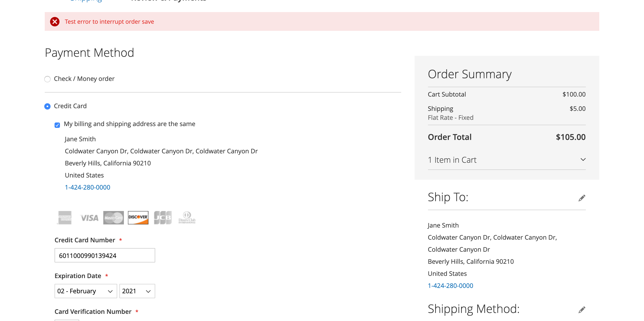Click the Ship To phone number link

(450, 285)
